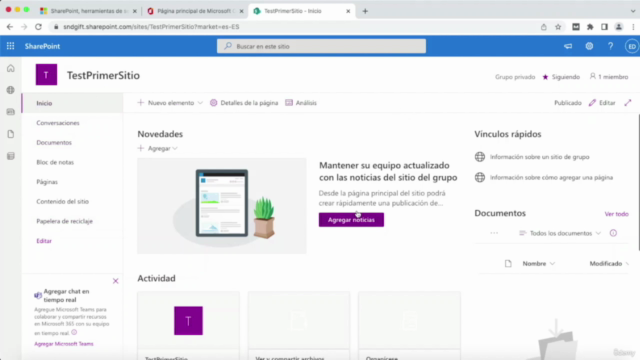Open the Todos los documentos view dropdown
The image size is (640, 360).
coord(560,233)
